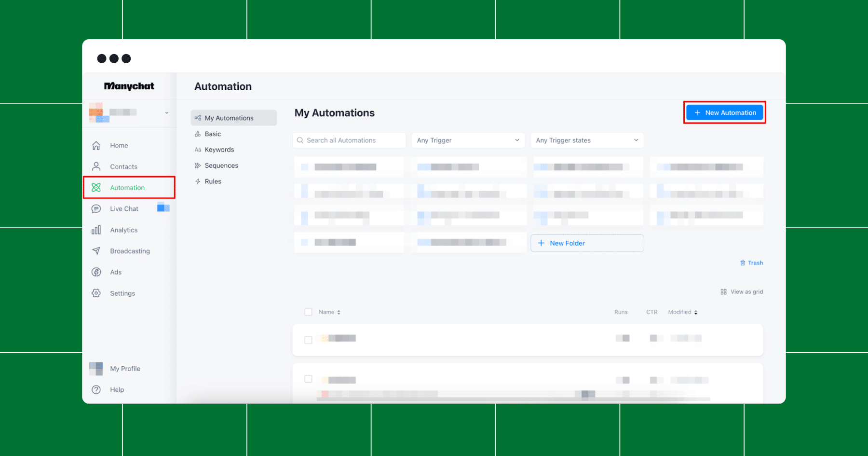Click the New Automation button
The width and height of the screenshot is (868, 456).
click(725, 112)
